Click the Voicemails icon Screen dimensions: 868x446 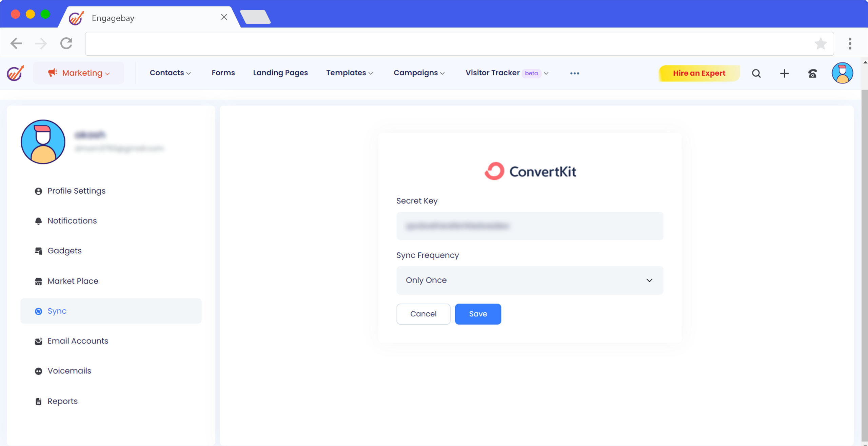click(x=38, y=371)
